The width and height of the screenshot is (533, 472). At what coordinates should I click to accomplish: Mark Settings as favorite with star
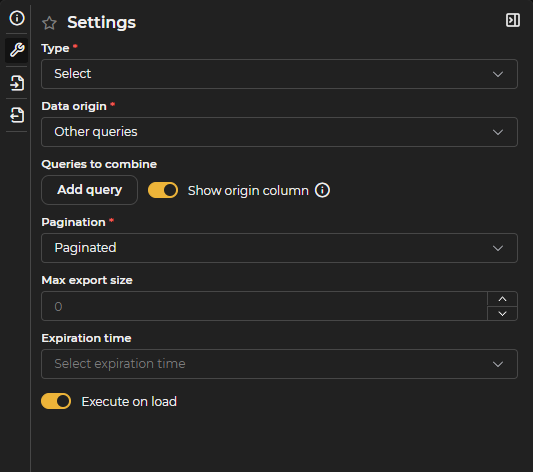[x=49, y=23]
